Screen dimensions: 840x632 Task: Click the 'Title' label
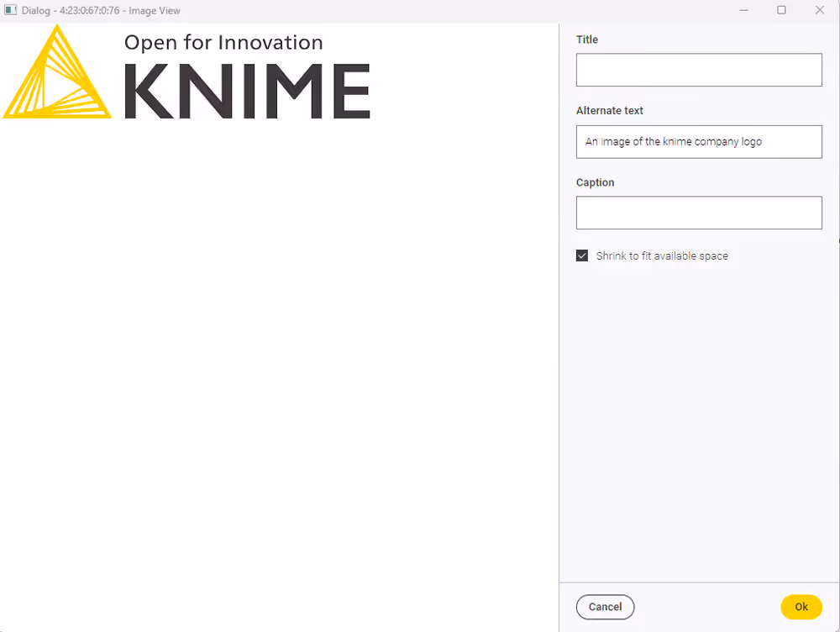(x=587, y=39)
